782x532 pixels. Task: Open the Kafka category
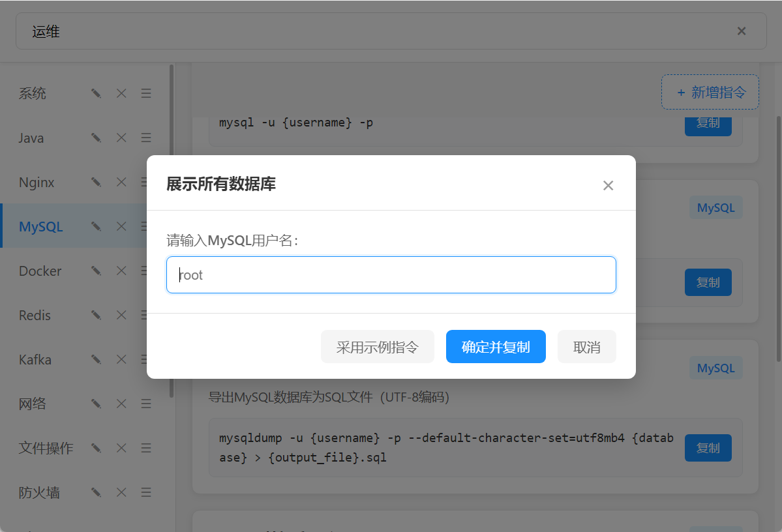click(x=35, y=359)
